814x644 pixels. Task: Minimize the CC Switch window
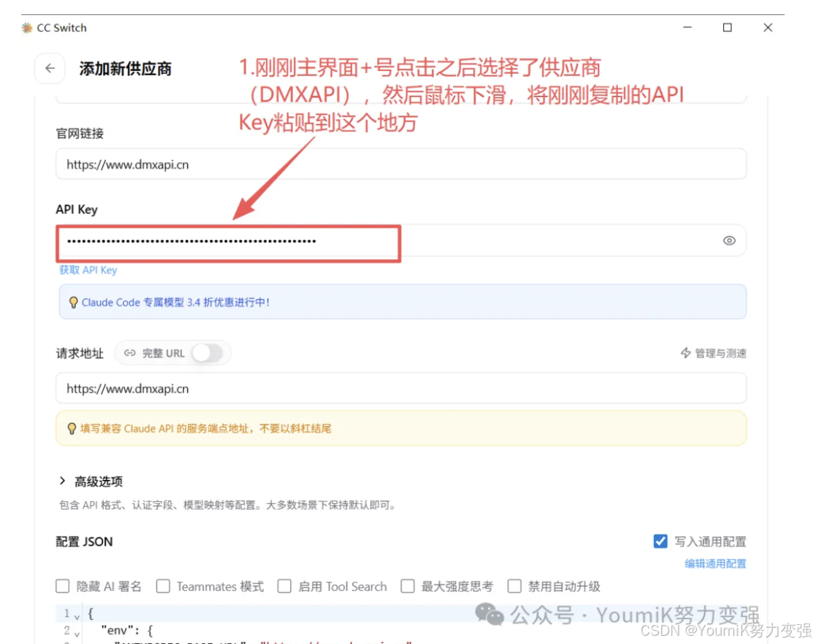(688, 27)
